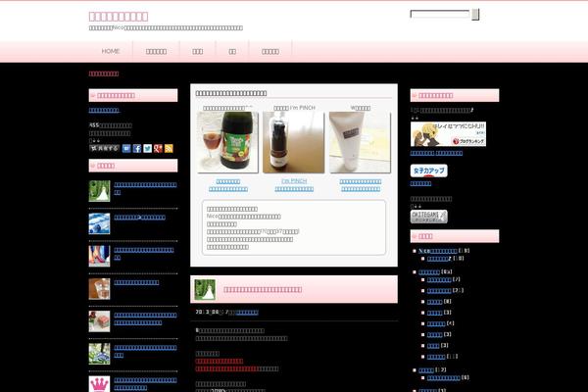Open the pink crown thumbnail in left sidebar
This screenshot has height=392, width=588.
[99, 384]
